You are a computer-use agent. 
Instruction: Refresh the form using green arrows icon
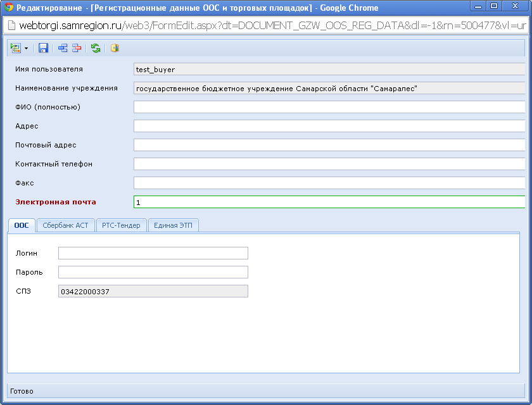click(96, 48)
